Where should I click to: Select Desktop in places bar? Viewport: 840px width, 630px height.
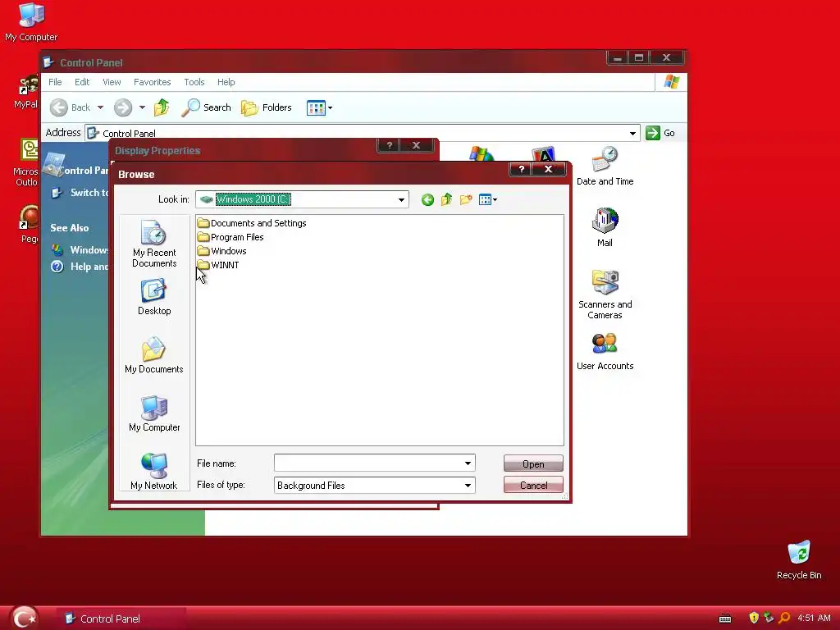pos(154,297)
